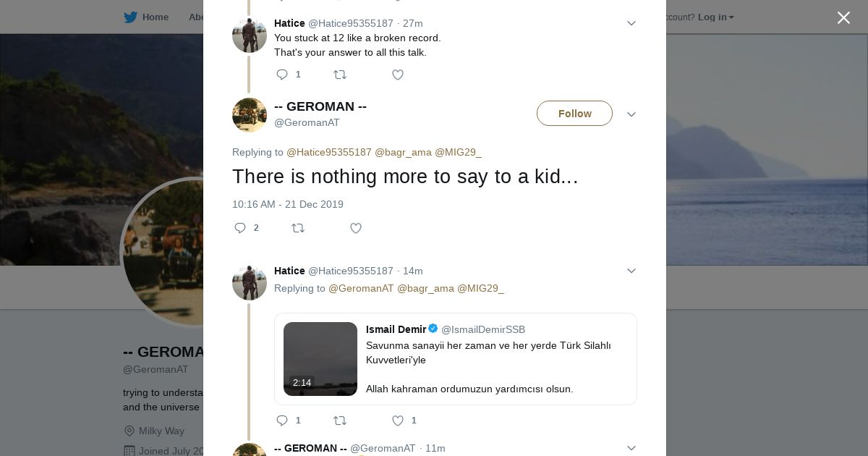Open the @bagr_ama mention link
This screenshot has height=456, width=868.
tap(403, 152)
